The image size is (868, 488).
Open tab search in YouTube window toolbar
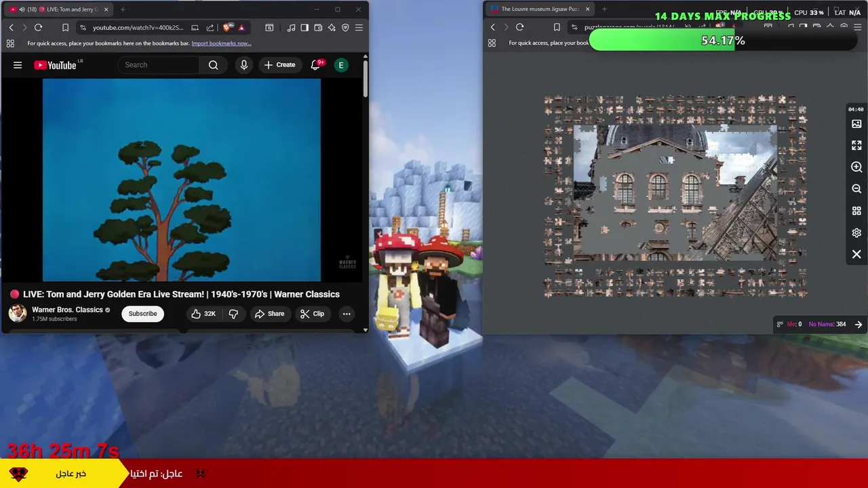tap(269, 27)
